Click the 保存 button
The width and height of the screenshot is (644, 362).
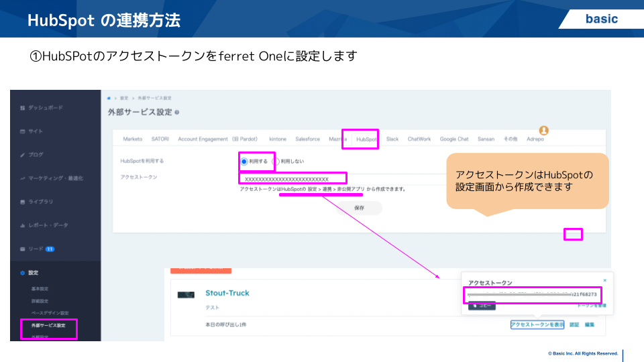(x=360, y=208)
